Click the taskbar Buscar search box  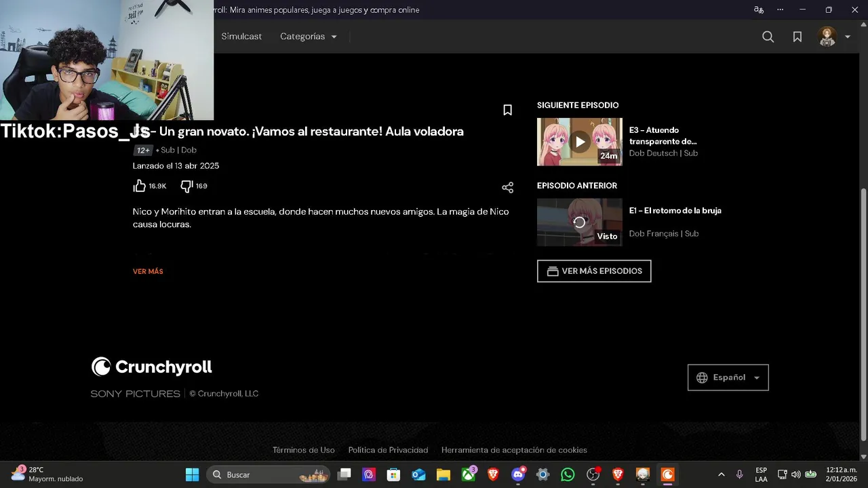(269, 474)
